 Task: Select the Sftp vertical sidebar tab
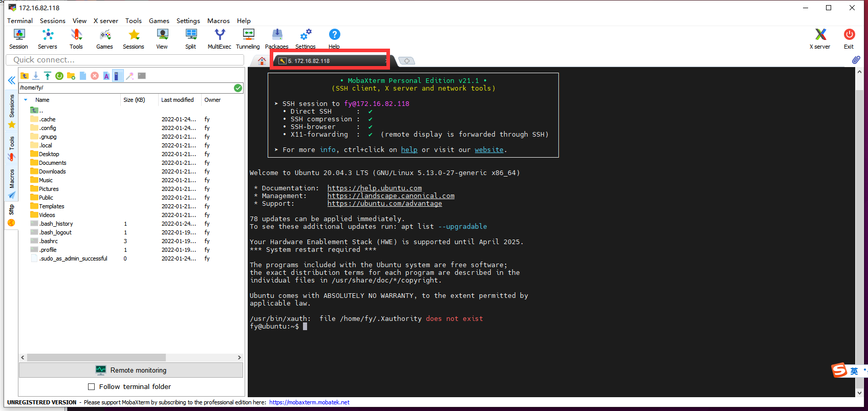pyautogui.click(x=12, y=215)
